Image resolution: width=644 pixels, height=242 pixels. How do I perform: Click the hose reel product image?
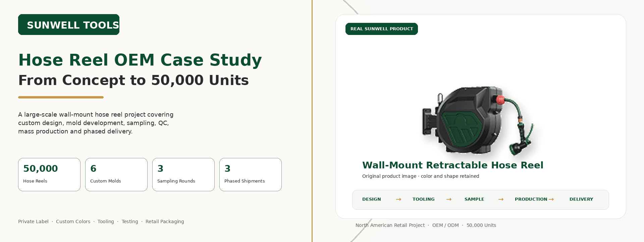(478, 122)
